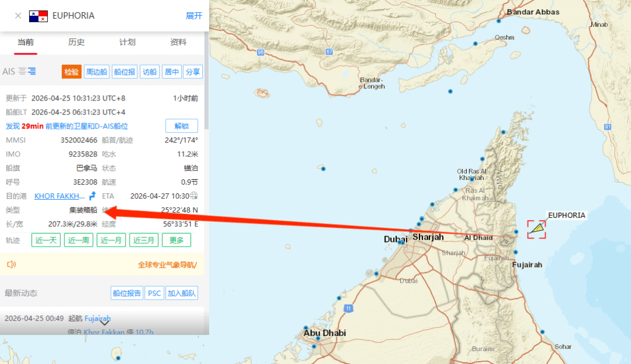Switch AIS to detailed list view
The height and width of the screenshot is (364, 631).
32,71
